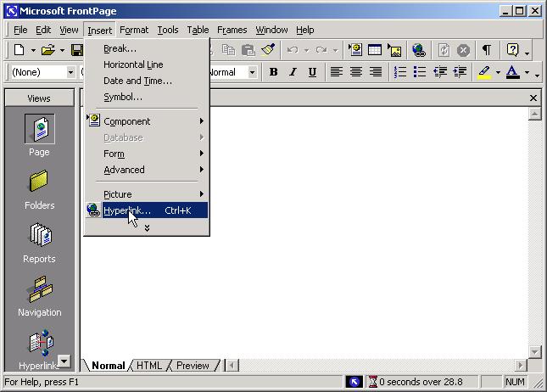
Task: Click the Hyperlink globe toolbar icon
Action: 419,50
